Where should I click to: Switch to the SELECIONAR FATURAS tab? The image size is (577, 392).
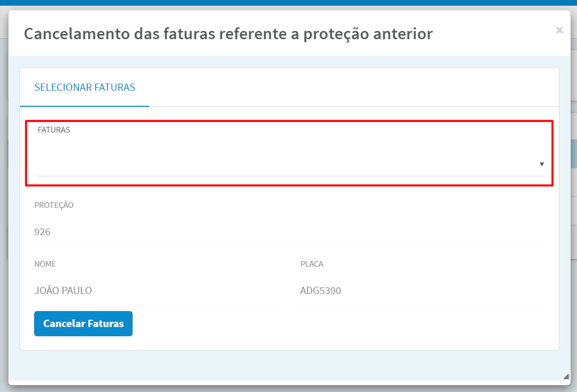(x=85, y=87)
